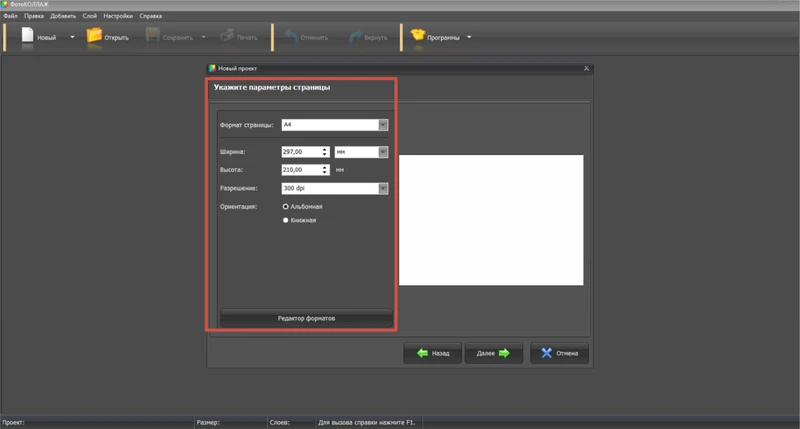Open the dropdown arrow next to Новый
Image resolution: width=800 pixels, height=429 pixels.
72,37
